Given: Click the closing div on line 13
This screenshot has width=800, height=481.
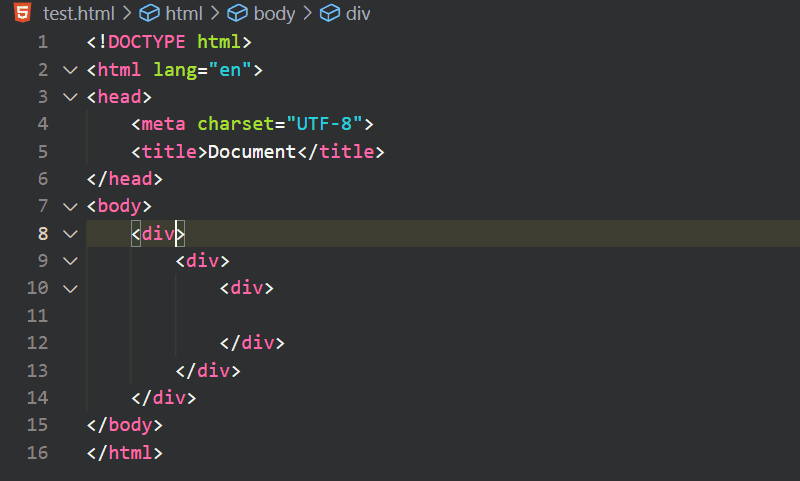Looking at the screenshot, I should point(208,370).
